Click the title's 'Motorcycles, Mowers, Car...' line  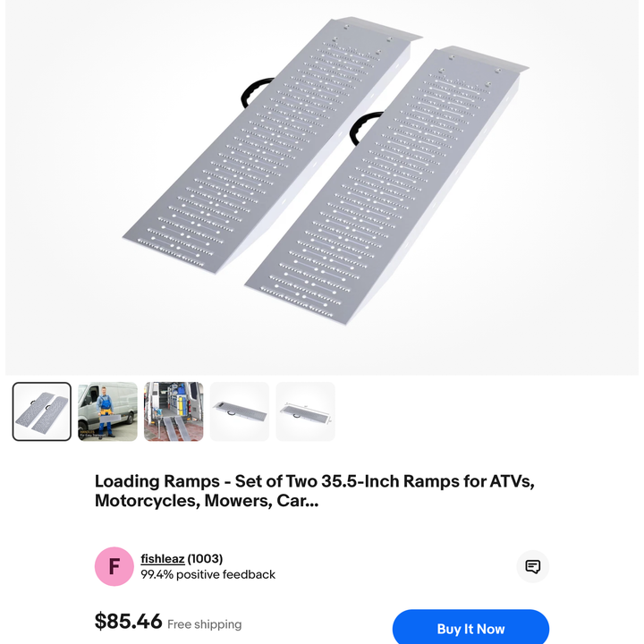tap(207, 501)
